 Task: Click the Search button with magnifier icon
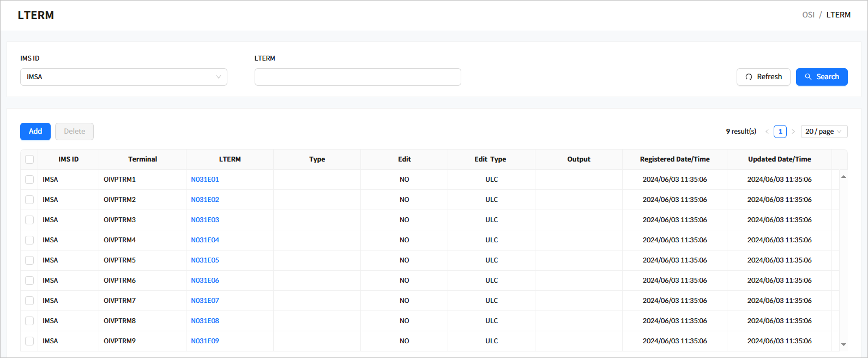pos(821,77)
